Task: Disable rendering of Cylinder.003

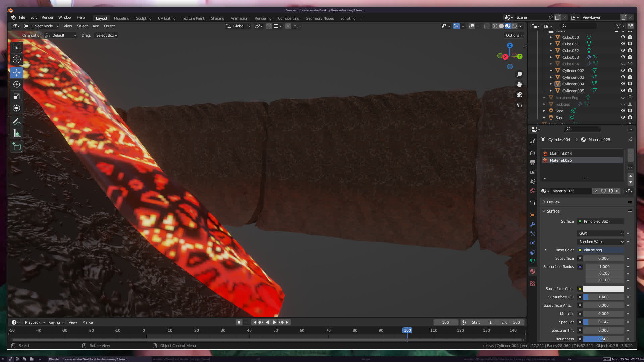Action: (630, 77)
